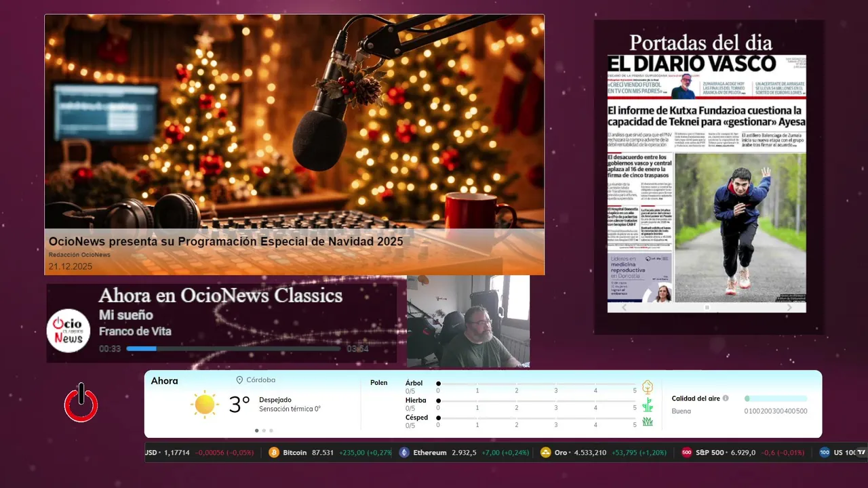
Task: Click the OcioNews Classics round logo
Action: point(68,330)
